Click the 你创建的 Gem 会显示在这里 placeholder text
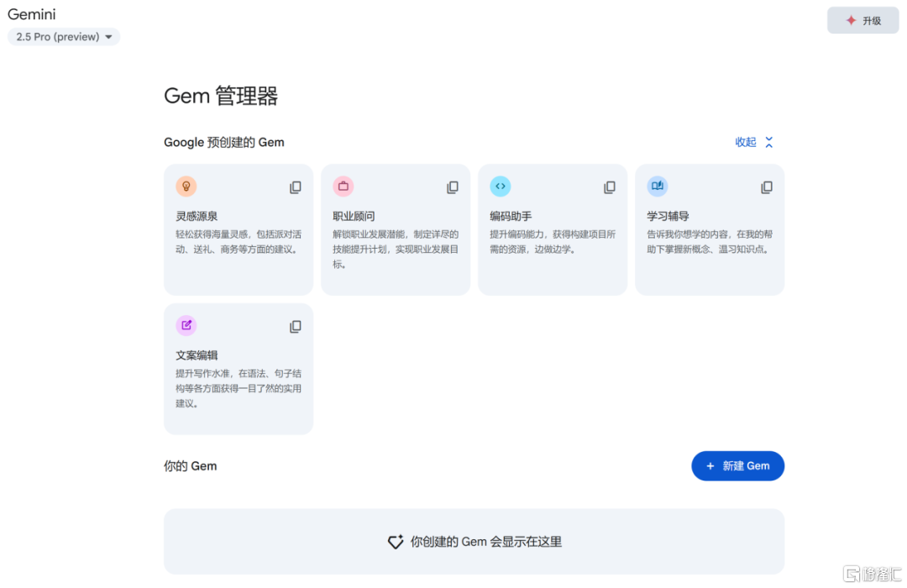 click(486, 542)
